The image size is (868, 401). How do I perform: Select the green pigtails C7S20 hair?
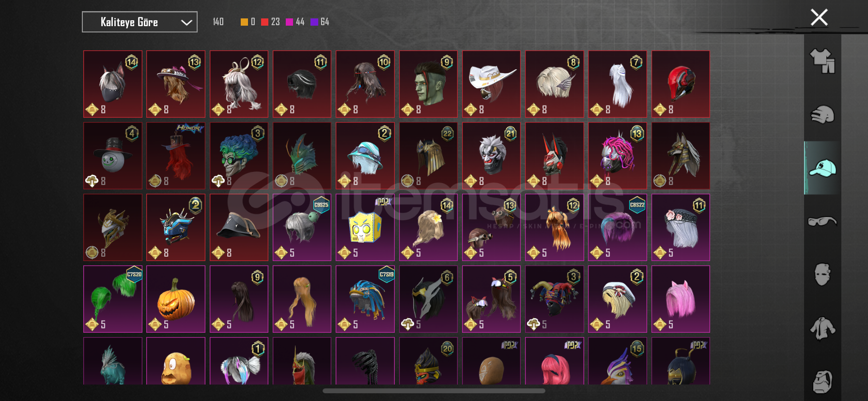113,299
